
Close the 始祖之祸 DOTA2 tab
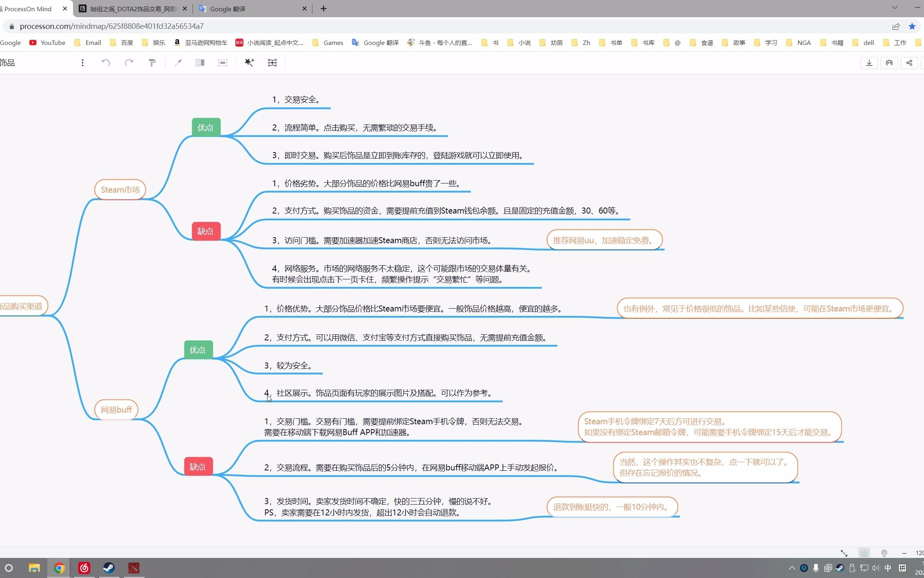click(185, 8)
